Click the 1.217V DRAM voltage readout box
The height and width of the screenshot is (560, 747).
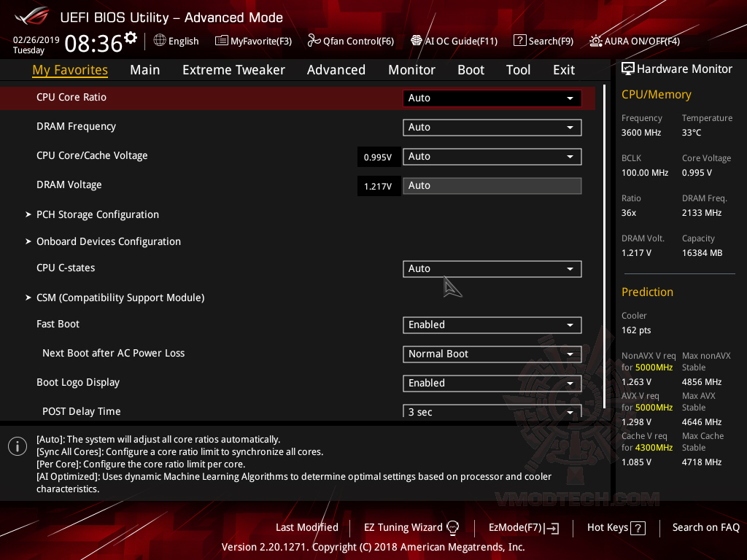point(379,186)
